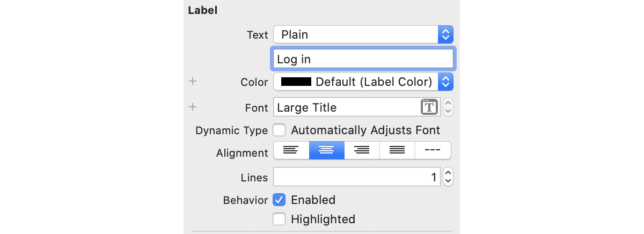Viewport: 644px width, 234px height.
Task: Click the Lines number input field
Action: click(x=356, y=177)
